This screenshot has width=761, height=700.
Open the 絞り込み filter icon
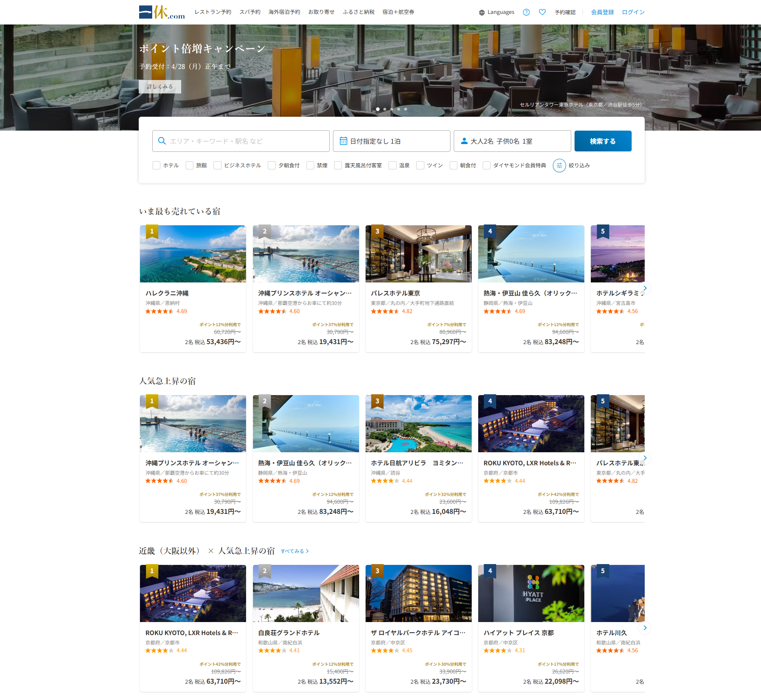559,165
